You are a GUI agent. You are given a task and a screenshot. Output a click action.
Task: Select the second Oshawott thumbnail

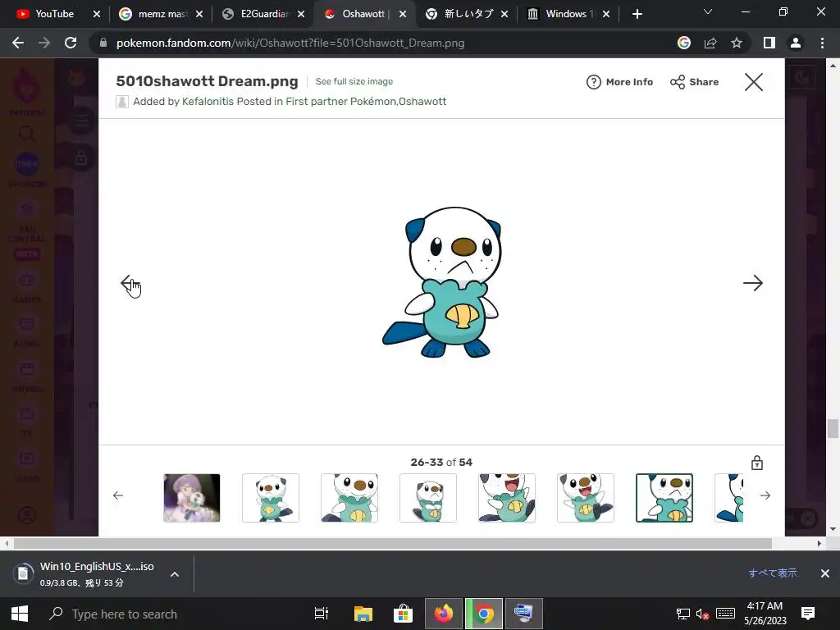(x=349, y=498)
